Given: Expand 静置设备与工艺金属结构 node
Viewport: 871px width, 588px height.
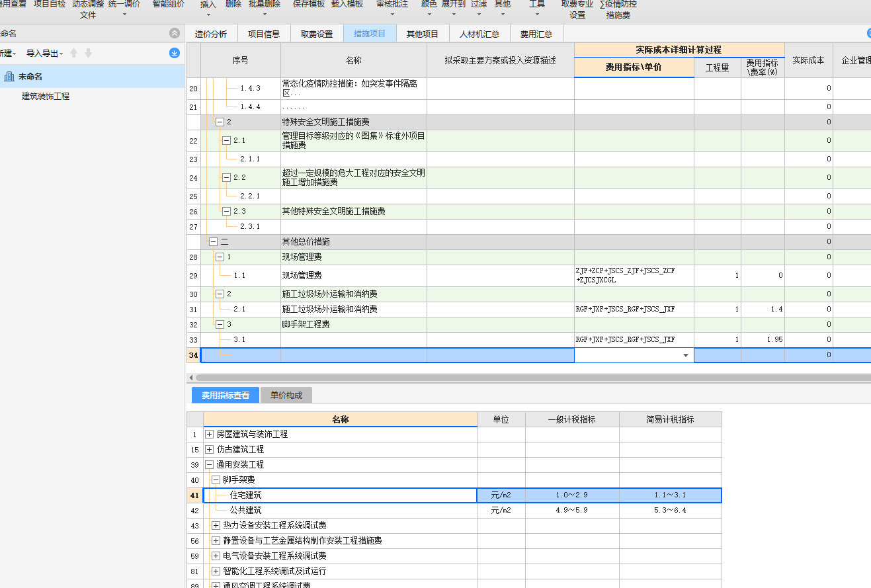Looking at the screenshot, I should [x=216, y=541].
